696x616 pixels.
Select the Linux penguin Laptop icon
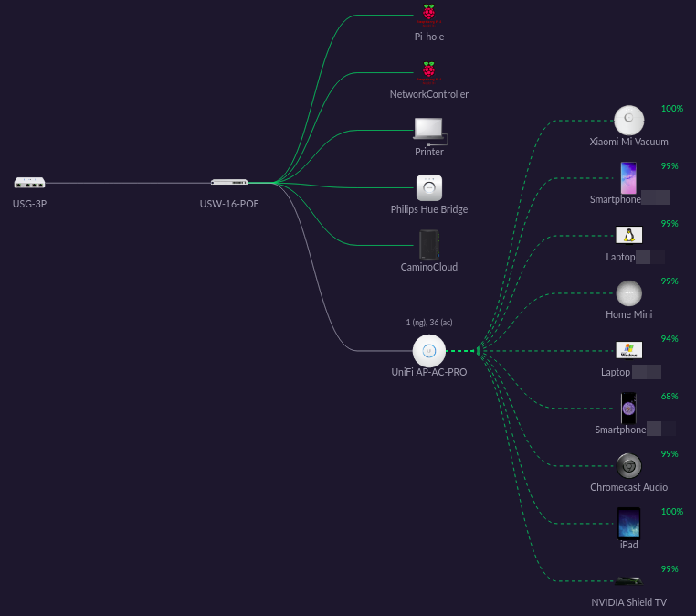coord(628,236)
